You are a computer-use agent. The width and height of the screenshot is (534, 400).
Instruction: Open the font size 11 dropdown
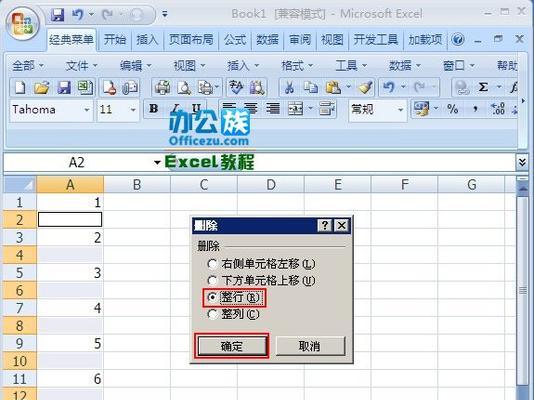click(x=133, y=110)
